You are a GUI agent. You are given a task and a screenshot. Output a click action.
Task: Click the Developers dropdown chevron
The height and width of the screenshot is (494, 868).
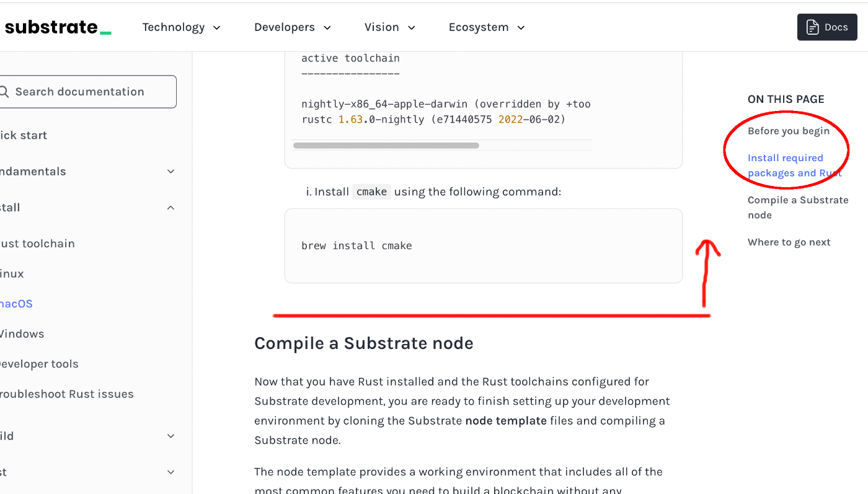[x=327, y=28]
